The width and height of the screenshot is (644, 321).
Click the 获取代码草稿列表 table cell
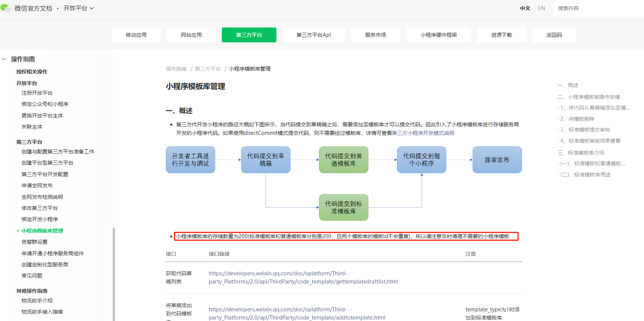tap(179, 278)
